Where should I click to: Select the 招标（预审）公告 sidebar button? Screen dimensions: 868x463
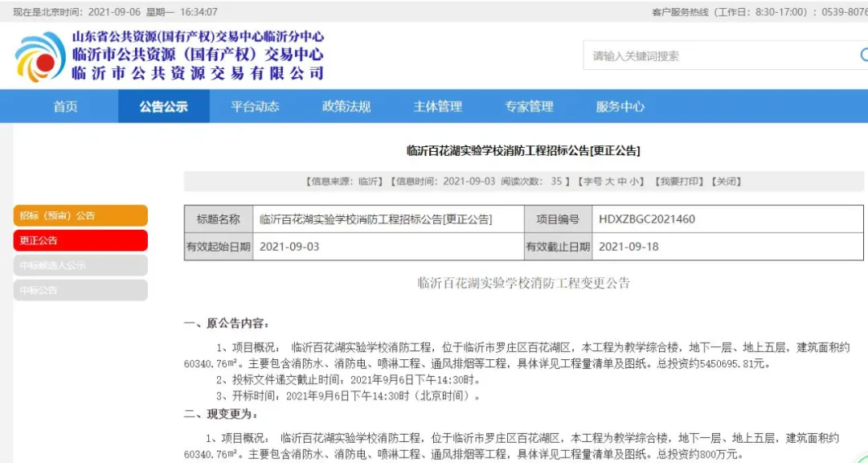81,215
